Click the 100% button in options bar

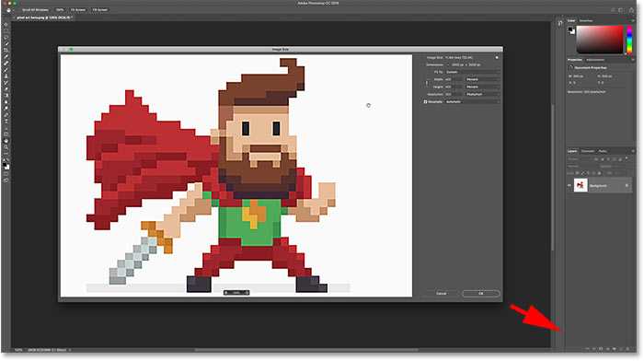coord(60,10)
